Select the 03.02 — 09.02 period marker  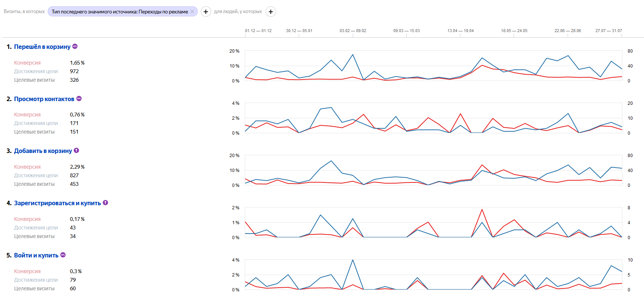coord(353,31)
